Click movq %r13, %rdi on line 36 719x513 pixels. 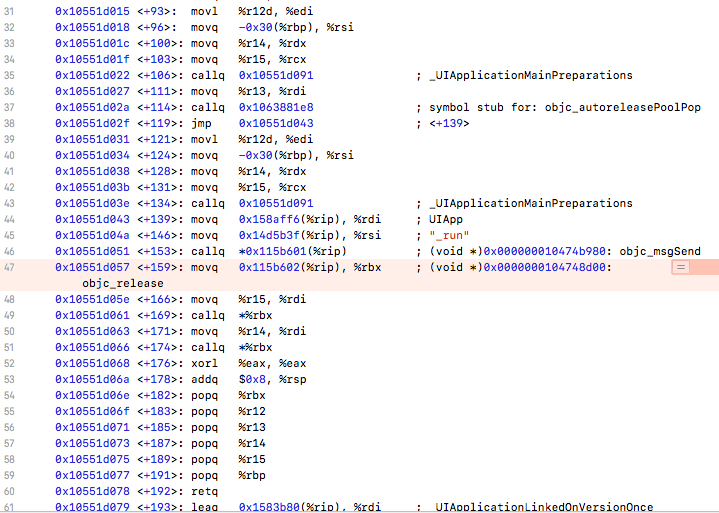[249, 91]
